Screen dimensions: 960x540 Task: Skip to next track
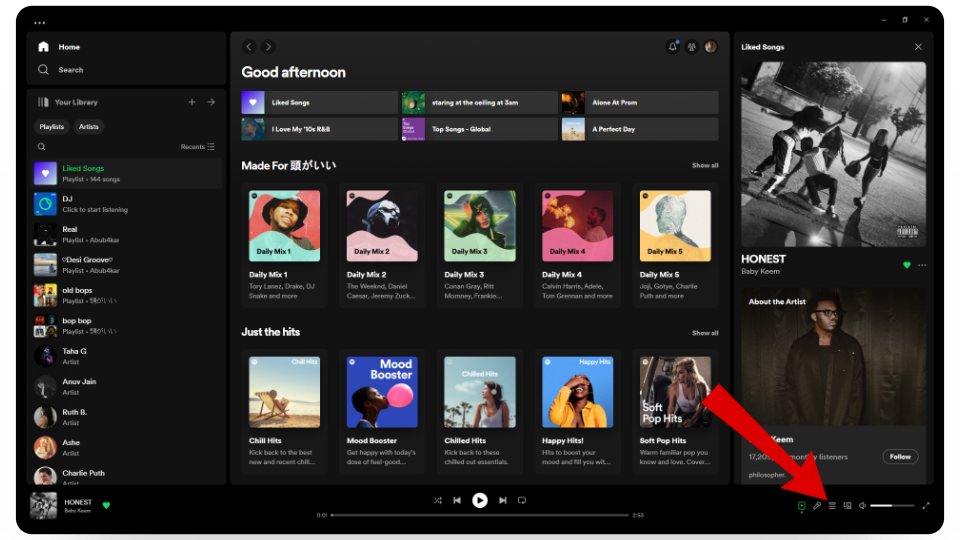503,500
